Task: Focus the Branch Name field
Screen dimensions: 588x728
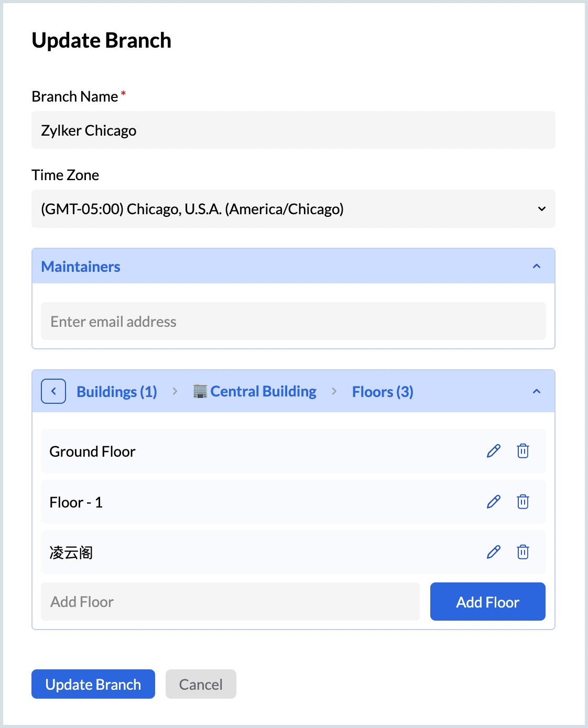Action: pos(293,130)
